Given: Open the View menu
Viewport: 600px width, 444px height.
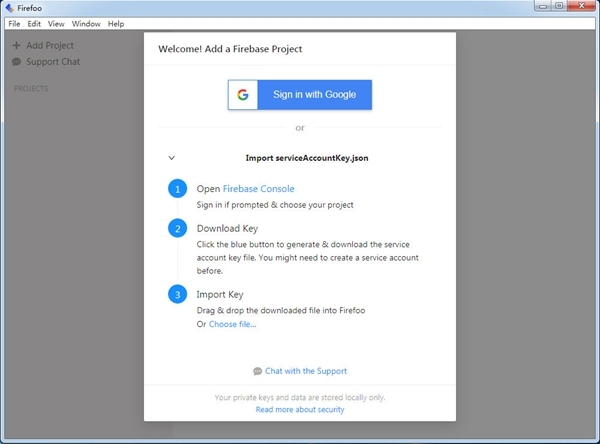Looking at the screenshot, I should click(56, 23).
